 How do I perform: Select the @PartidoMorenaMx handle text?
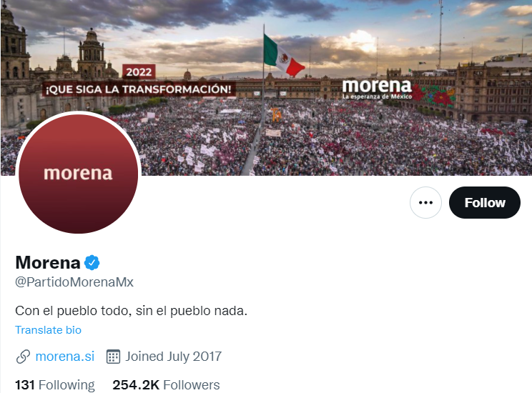pyautogui.click(x=74, y=282)
